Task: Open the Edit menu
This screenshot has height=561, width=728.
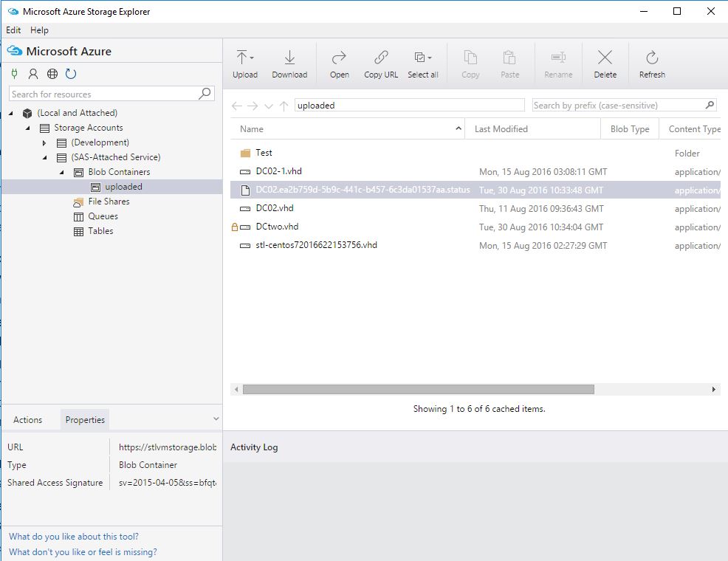Action: [13, 30]
